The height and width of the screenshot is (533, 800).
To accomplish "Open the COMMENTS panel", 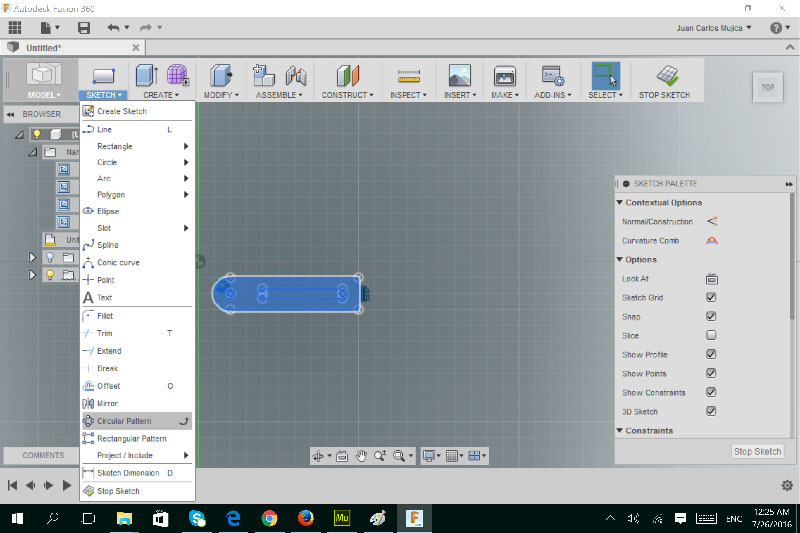I will [43, 455].
